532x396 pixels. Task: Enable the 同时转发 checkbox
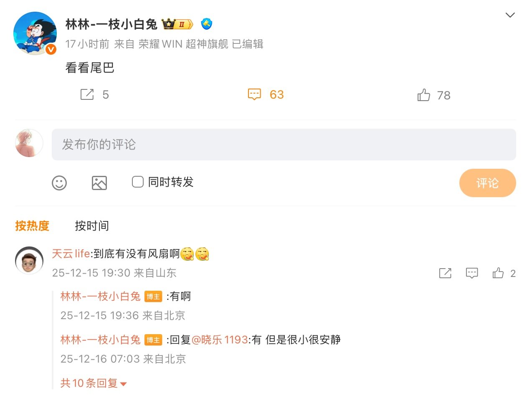pos(138,182)
